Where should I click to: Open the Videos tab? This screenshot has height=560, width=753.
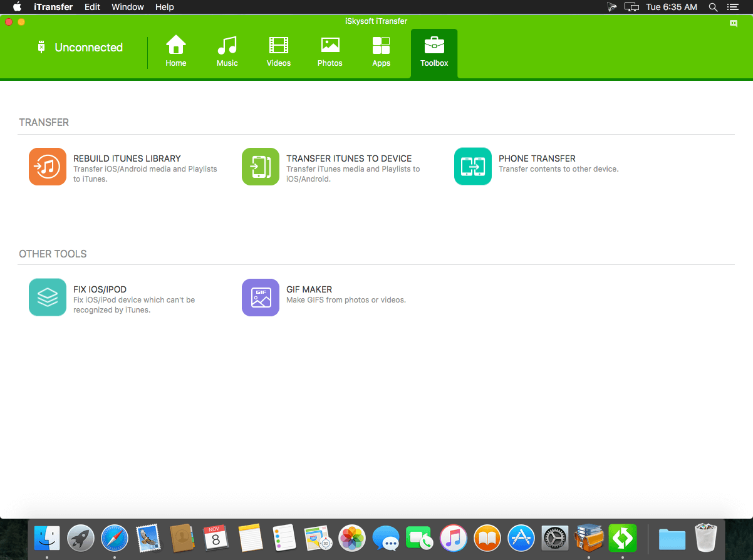(x=279, y=51)
